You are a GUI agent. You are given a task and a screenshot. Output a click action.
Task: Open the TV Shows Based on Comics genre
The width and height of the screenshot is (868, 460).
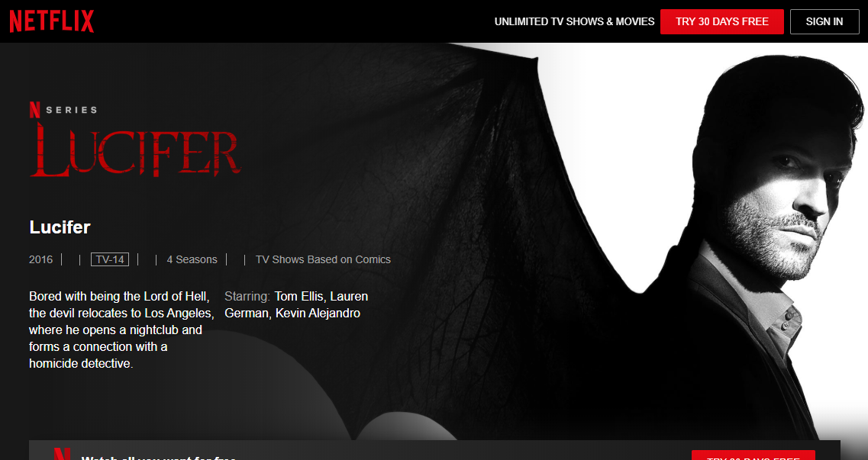click(323, 259)
